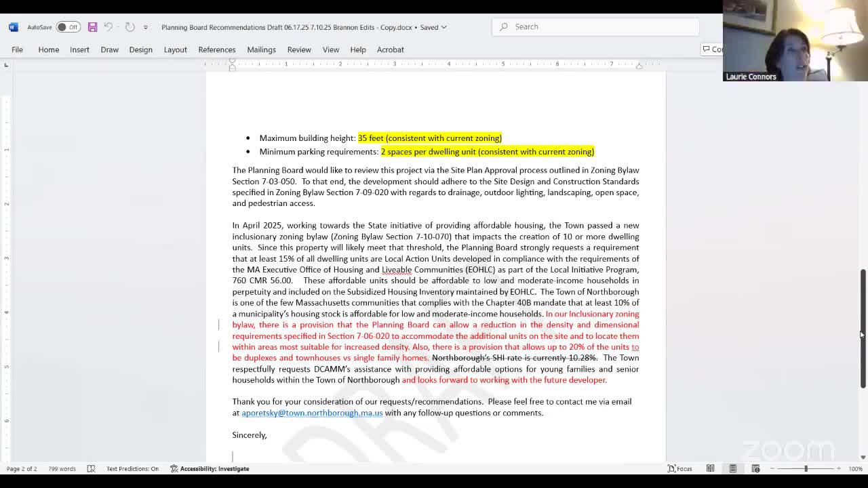Click the first line indent marker on ruler
868x488 pixels.
point(232,62)
